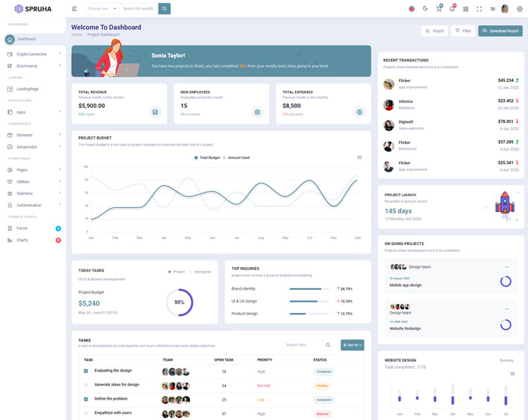The image size is (528, 420).
Task: Open the Project Budget chart menu icon
Action: [x=359, y=157]
